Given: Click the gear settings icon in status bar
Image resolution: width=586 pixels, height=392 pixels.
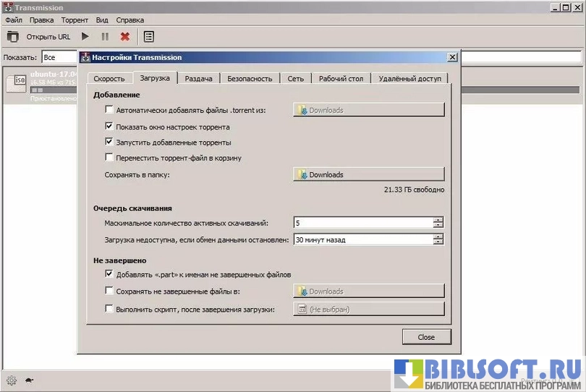Looking at the screenshot, I should tap(12, 380).
